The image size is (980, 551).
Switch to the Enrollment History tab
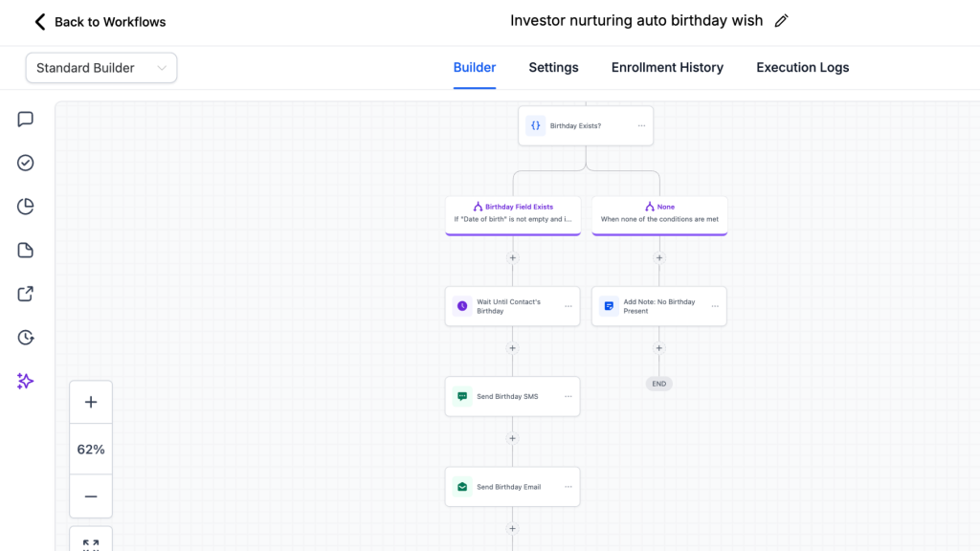(x=667, y=68)
